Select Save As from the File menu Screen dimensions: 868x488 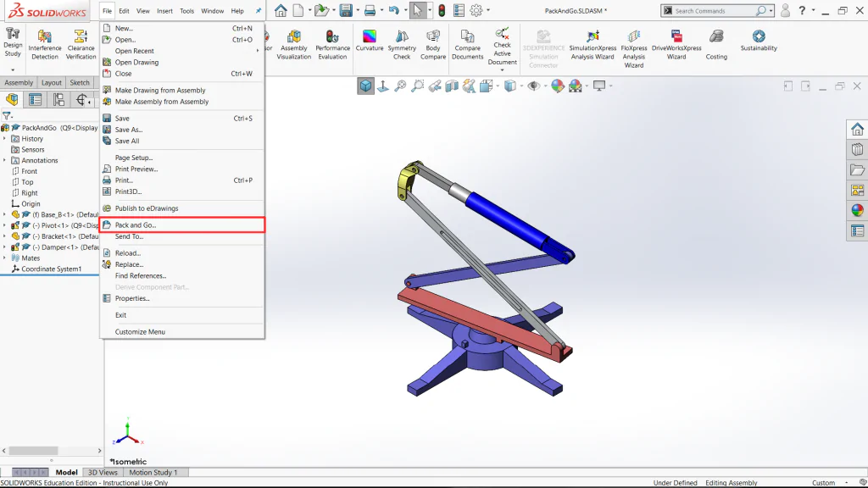182,130
